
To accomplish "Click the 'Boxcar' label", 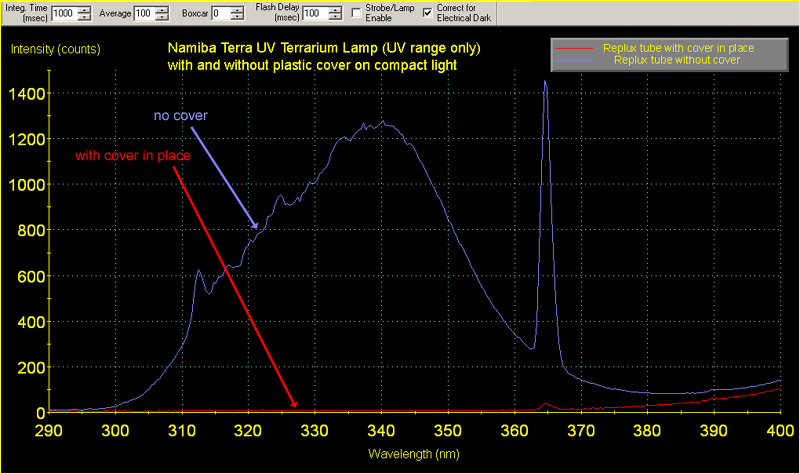I will click(195, 13).
